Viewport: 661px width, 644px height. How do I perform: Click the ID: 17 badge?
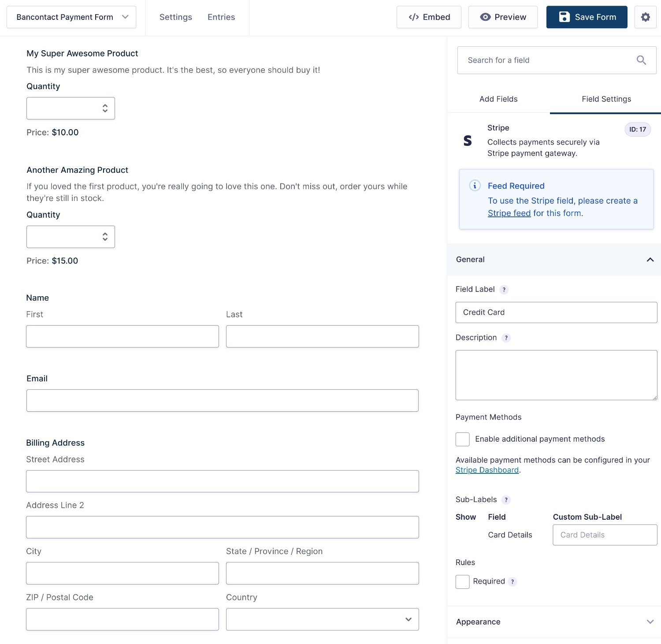pyautogui.click(x=638, y=129)
